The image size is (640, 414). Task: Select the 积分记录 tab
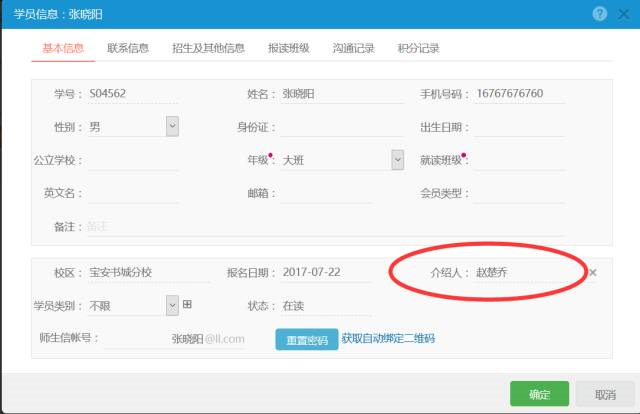418,48
